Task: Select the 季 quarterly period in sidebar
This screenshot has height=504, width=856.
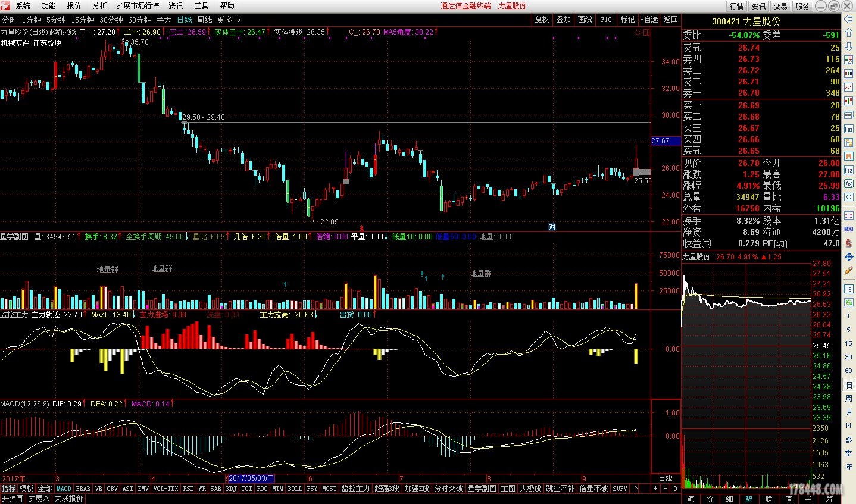Action: click(x=849, y=453)
